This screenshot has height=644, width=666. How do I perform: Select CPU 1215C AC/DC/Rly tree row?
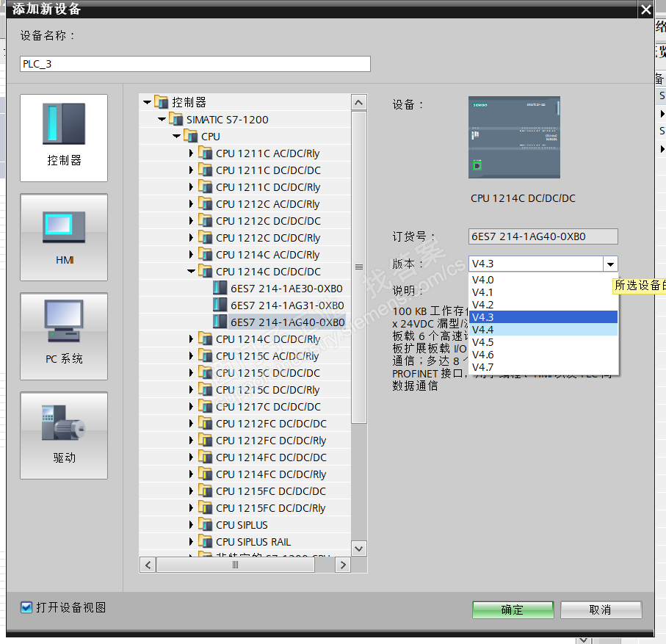[x=245, y=355]
